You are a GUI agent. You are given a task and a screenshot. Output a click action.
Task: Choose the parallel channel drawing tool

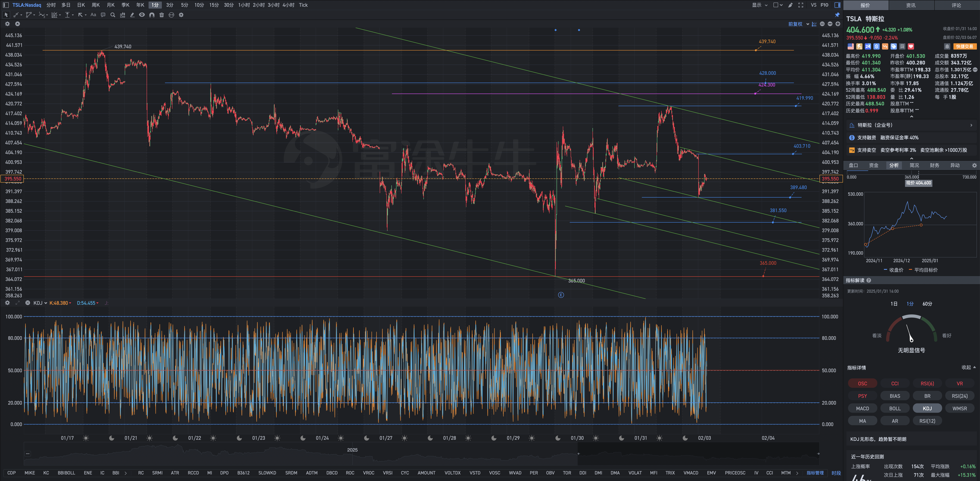[x=29, y=15]
